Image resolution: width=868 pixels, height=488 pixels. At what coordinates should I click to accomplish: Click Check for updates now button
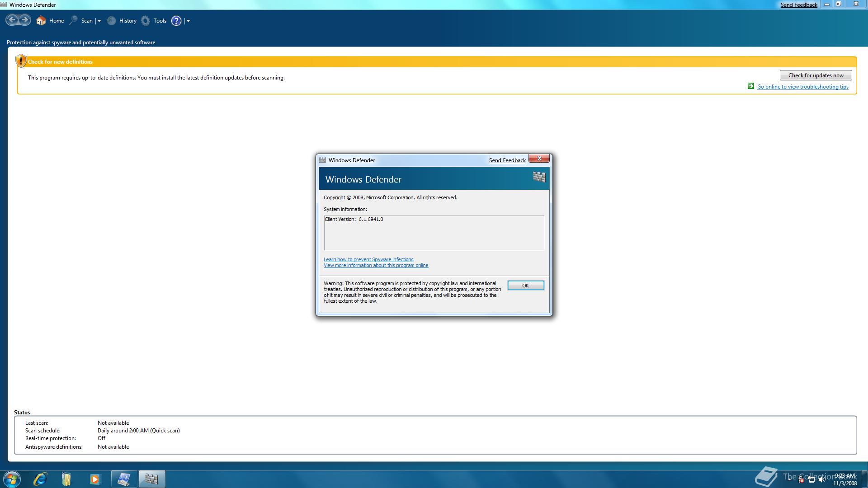click(x=816, y=75)
